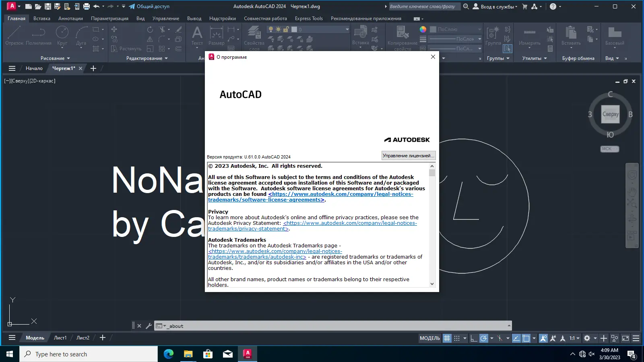Viewport: 644px width, 362px height.
Task: Click the About dialog scrollbar down arrow
Action: (432, 284)
